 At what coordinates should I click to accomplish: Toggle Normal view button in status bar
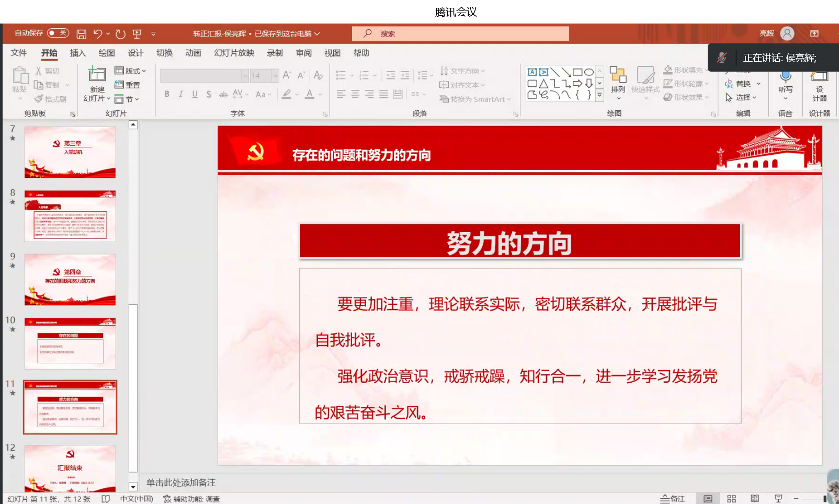[x=708, y=499]
